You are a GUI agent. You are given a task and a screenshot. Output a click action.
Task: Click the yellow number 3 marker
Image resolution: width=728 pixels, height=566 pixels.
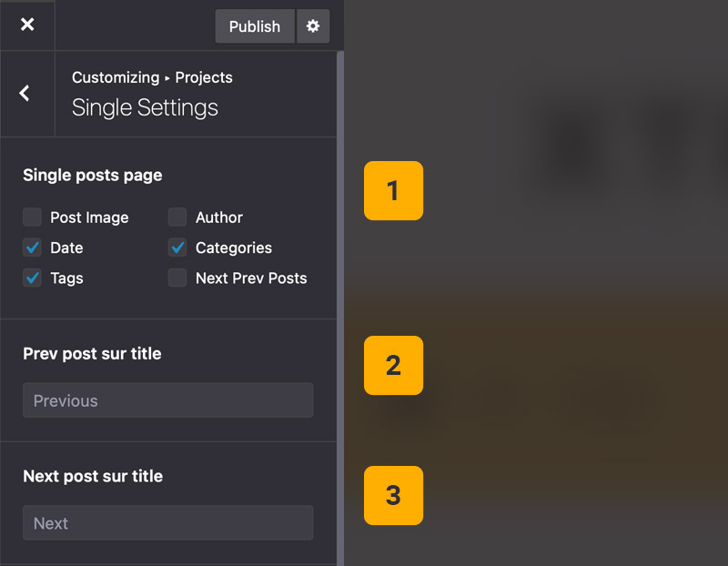(393, 495)
